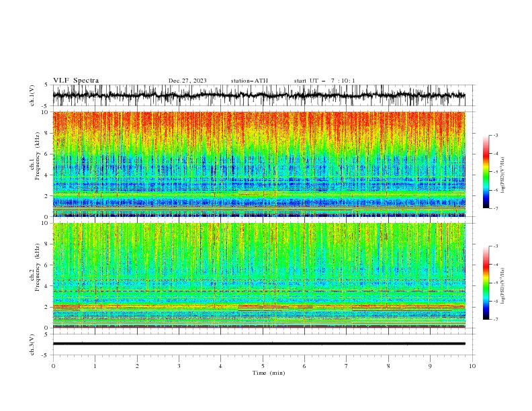Click the "0" tick on the time axis
Image resolution: width=532 pixels, height=411 pixels.
point(53,366)
